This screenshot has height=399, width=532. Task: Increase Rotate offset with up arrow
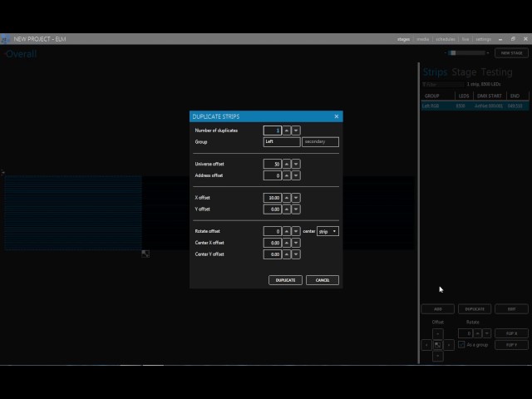[x=287, y=231]
